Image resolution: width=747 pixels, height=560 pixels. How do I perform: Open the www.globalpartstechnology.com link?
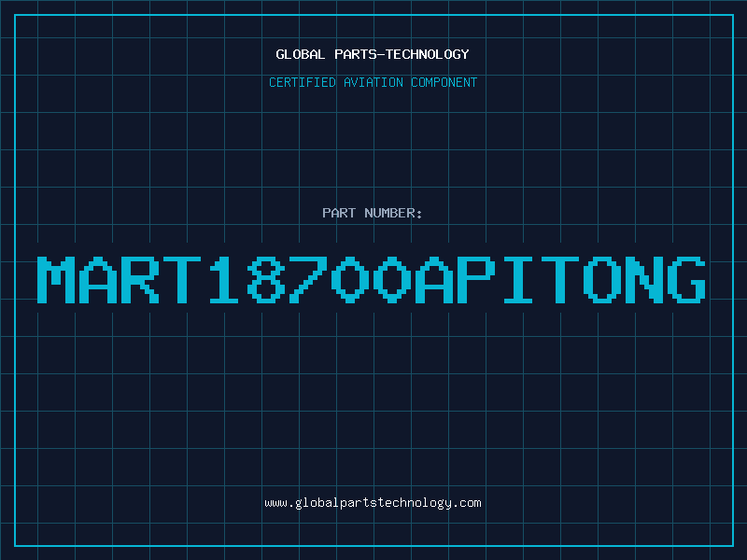pos(373,503)
